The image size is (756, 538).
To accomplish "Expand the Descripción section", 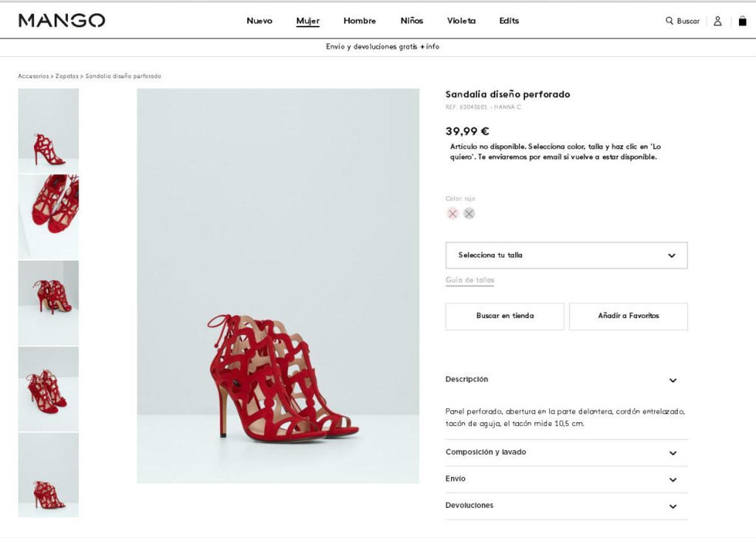I will 566,379.
